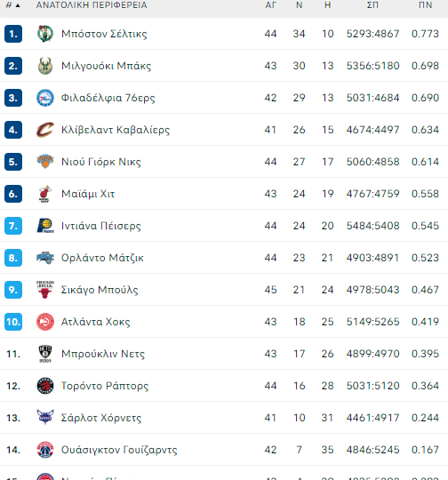Screen dimensions: 448x480
Task: Open the Ιντιάνα Πέισερς team link
Action: coord(101,226)
